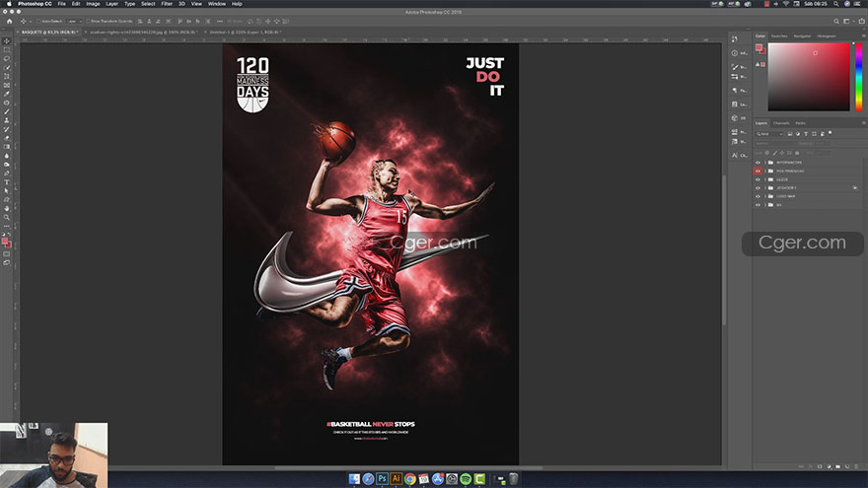
Task: Hide the JOGADOR 1 layer group
Action: click(x=758, y=188)
